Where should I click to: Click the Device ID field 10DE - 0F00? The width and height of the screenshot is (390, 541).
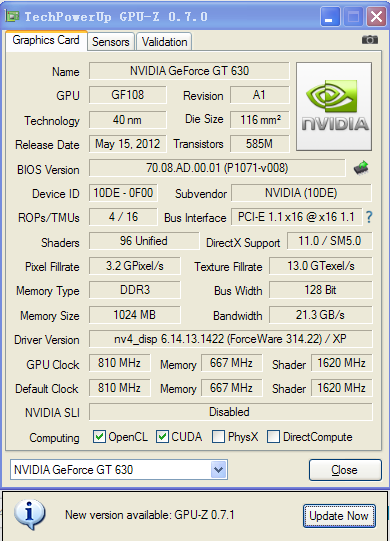pyautogui.click(x=123, y=193)
